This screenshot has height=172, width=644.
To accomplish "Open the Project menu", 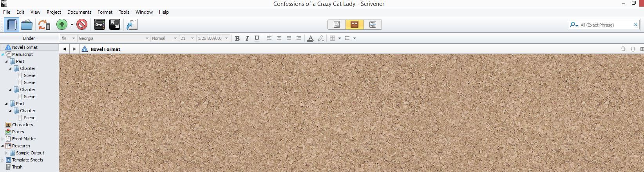I will 54,12.
